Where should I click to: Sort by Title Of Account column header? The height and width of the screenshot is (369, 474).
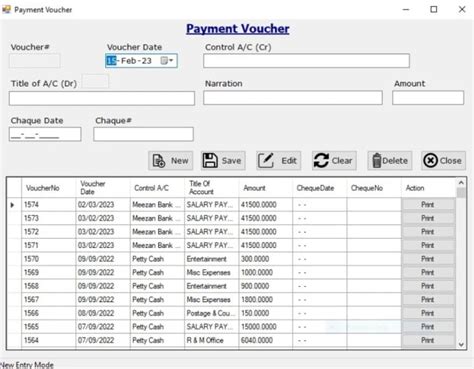tap(212, 188)
